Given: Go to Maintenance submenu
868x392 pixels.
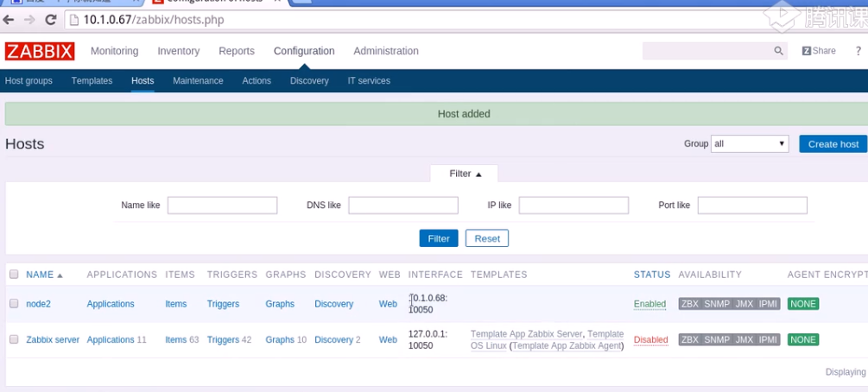Looking at the screenshot, I should (198, 81).
